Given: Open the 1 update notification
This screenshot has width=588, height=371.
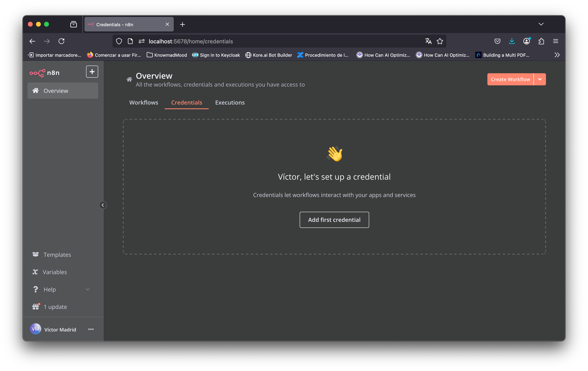Looking at the screenshot, I should tap(55, 307).
